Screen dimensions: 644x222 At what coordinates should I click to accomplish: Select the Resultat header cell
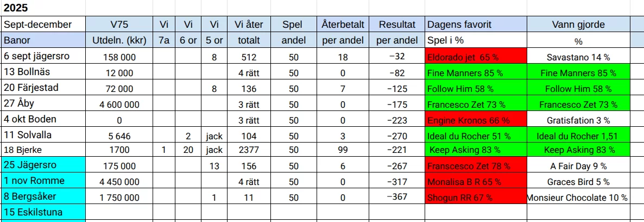point(397,24)
